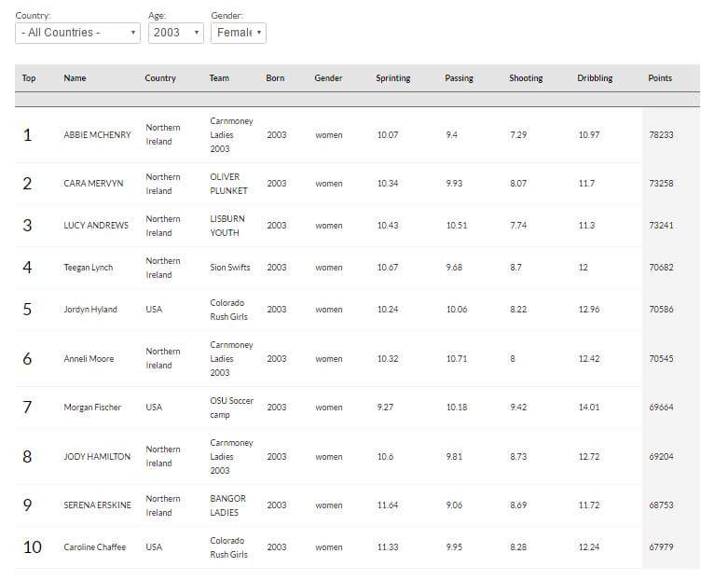Click shooting value 8.7
This screenshot has width=728, height=581.
tap(515, 268)
